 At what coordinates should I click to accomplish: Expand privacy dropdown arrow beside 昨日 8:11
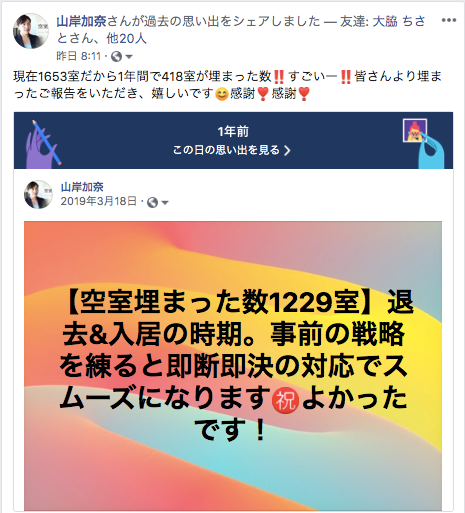click(x=129, y=57)
